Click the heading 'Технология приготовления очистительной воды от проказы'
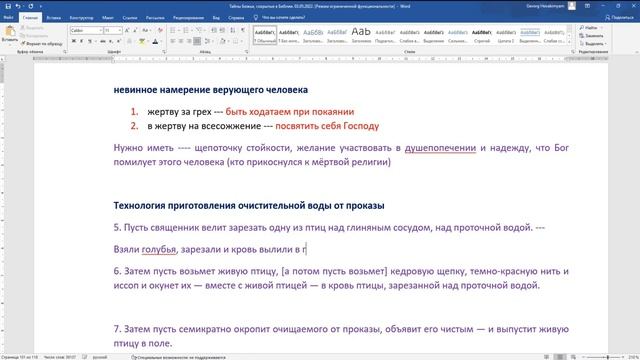The image size is (640, 360). pyautogui.click(x=249, y=206)
